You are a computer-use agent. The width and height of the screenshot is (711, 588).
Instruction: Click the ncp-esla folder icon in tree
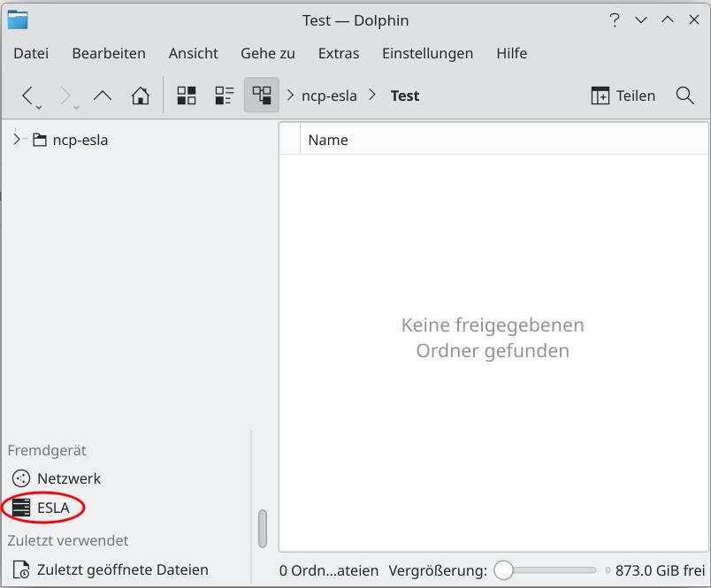pyautogui.click(x=40, y=140)
